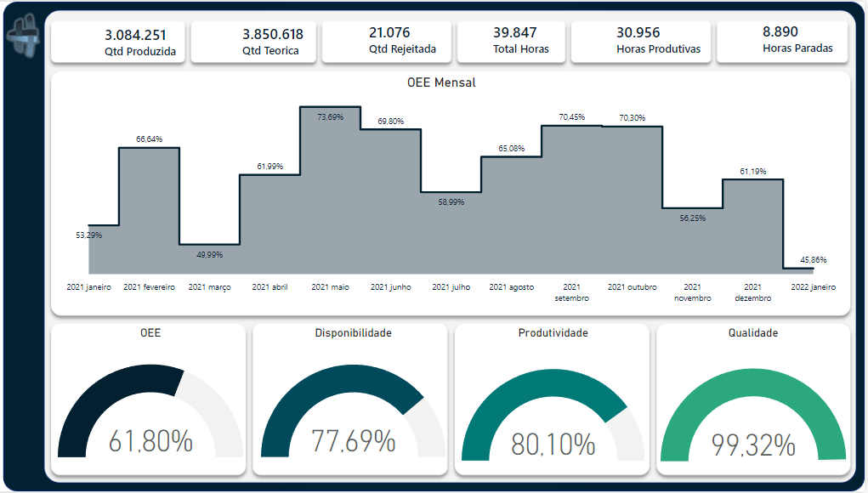868x493 pixels.
Task: Click the Qualidade gauge title
Action: 753,333
